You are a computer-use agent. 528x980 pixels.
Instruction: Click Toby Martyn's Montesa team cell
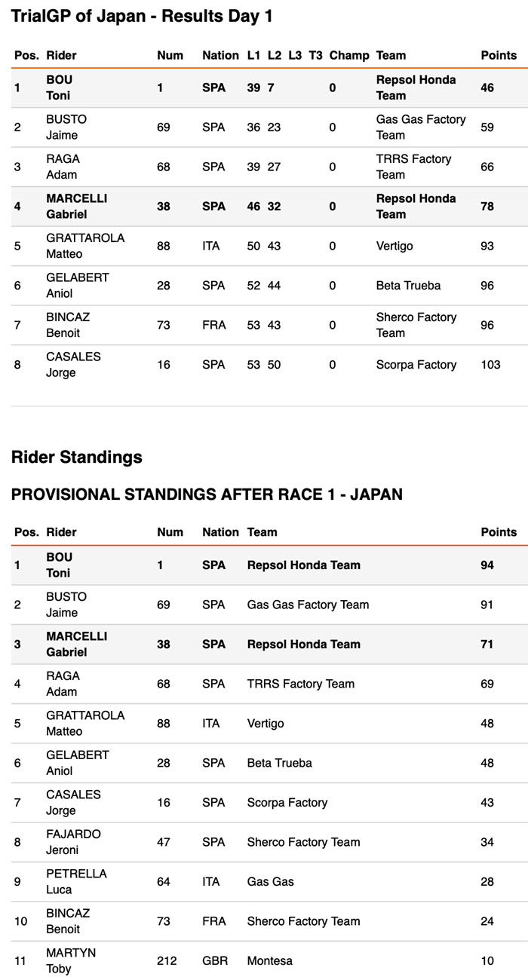point(269,961)
